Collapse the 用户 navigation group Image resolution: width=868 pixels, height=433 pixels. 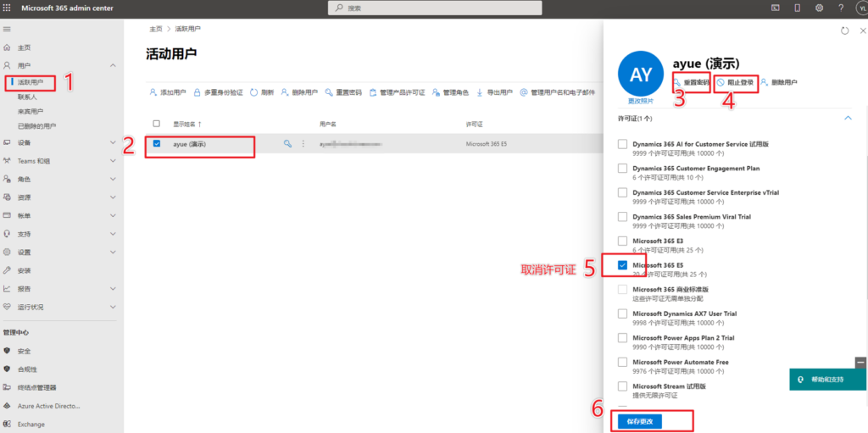pos(113,65)
